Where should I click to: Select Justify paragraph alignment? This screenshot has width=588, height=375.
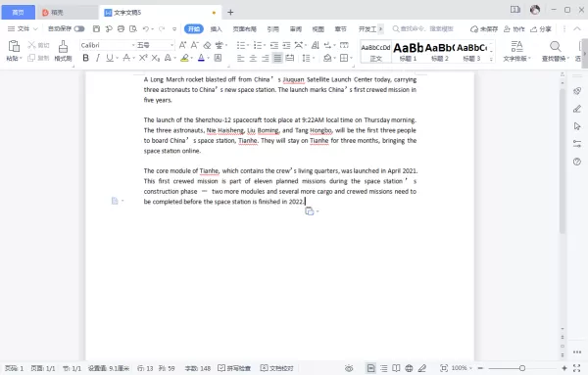277,58
